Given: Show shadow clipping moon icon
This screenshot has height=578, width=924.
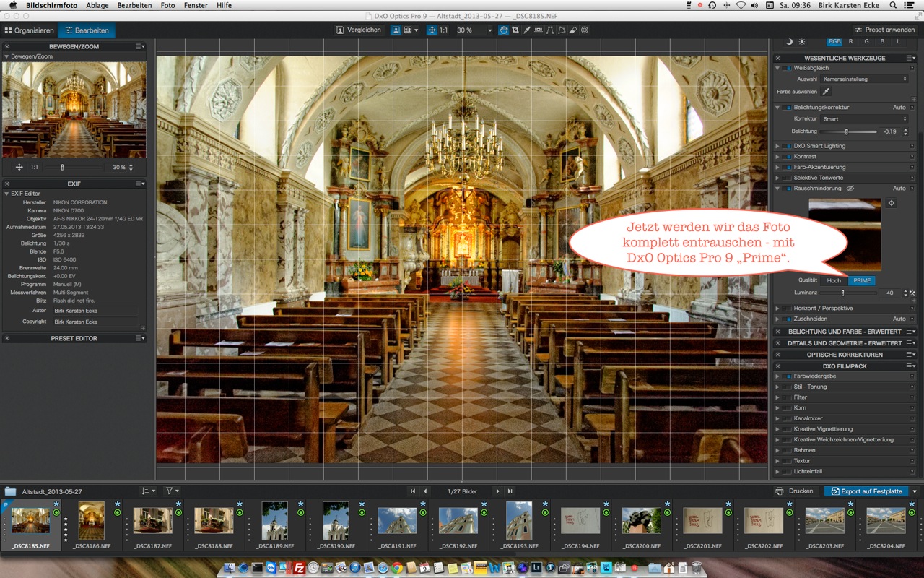Looking at the screenshot, I should [789, 42].
